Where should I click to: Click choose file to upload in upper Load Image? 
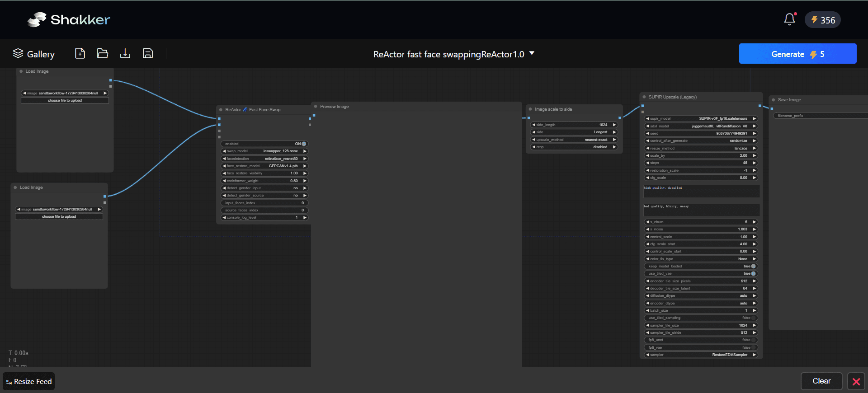click(x=65, y=100)
